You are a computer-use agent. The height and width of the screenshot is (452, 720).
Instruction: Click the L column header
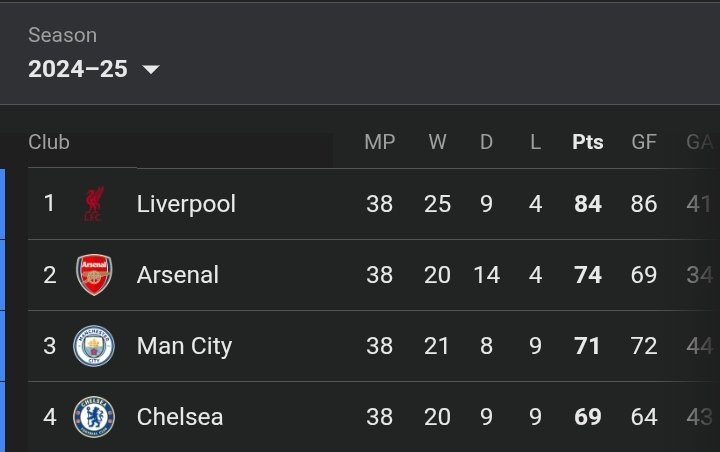point(535,142)
